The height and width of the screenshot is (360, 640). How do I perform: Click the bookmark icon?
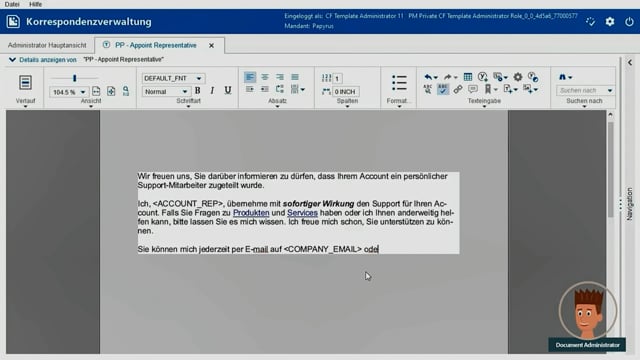point(487,89)
